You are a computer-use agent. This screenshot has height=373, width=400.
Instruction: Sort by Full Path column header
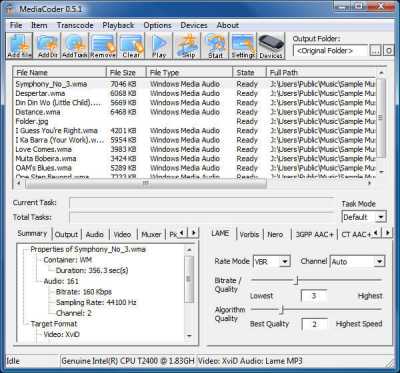(322, 72)
